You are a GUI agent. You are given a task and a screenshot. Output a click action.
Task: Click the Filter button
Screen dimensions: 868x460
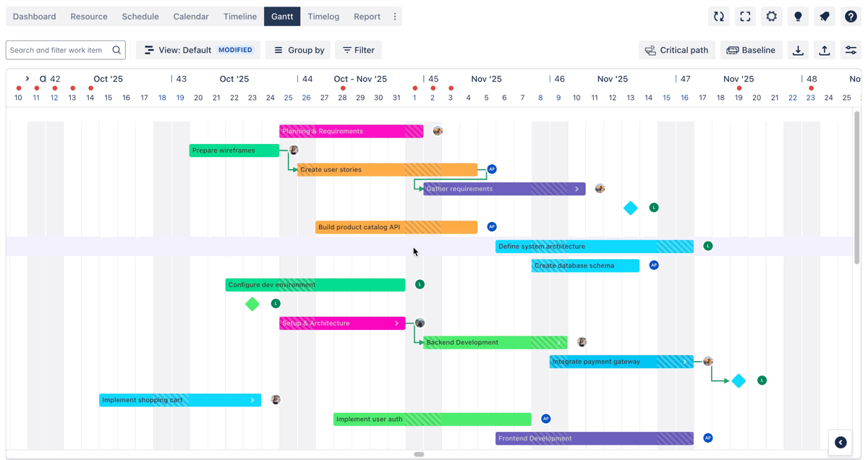(358, 50)
